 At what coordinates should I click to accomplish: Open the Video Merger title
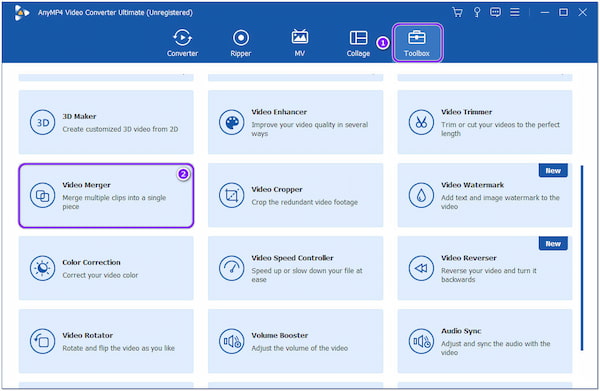pos(86,185)
